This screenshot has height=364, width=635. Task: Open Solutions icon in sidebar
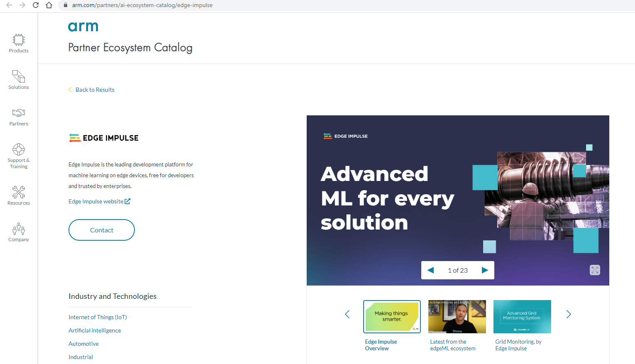(19, 76)
